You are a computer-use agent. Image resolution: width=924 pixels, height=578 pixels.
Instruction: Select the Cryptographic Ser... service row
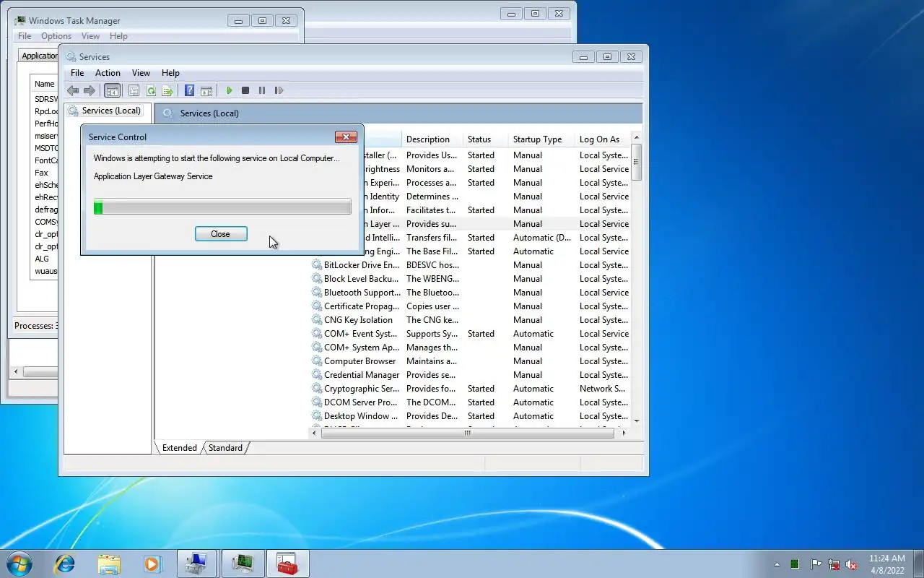coord(469,389)
